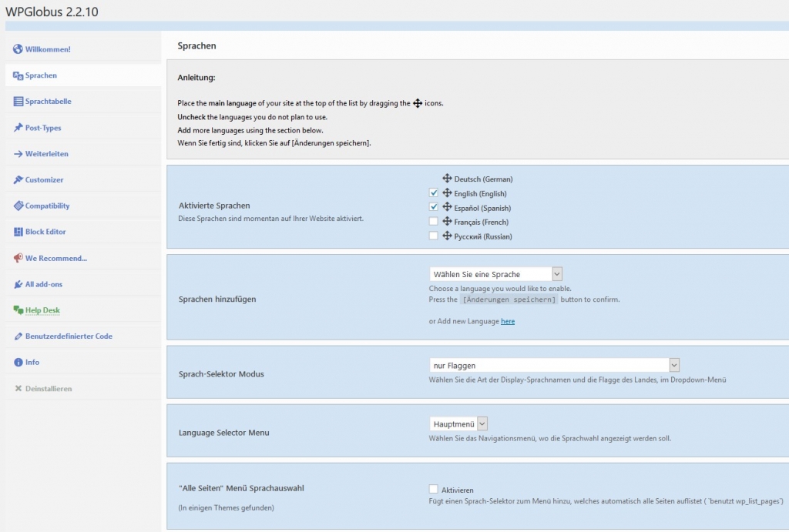Image resolution: width=789 pixels, height=532 pixels.
Task: Click the pin icon beside Post-Types
Action: 18,128
